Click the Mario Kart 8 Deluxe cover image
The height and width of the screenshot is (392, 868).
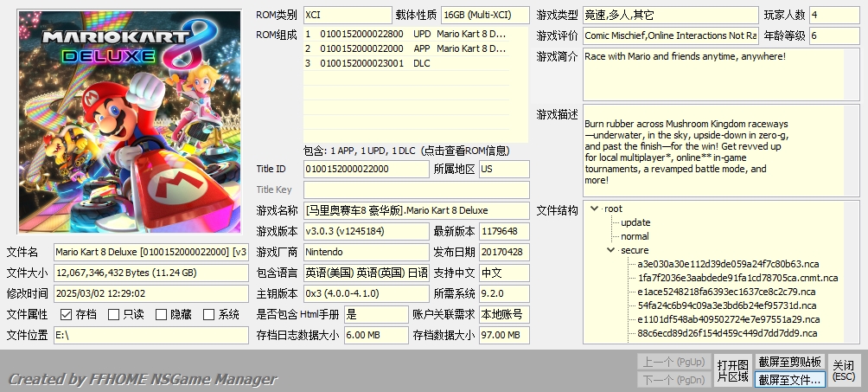coord(130,122)
